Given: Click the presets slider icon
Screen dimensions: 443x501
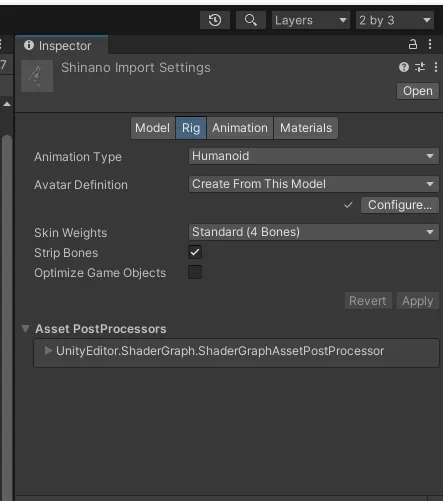Looking at the screenshot, I should (x=420, y=67).
